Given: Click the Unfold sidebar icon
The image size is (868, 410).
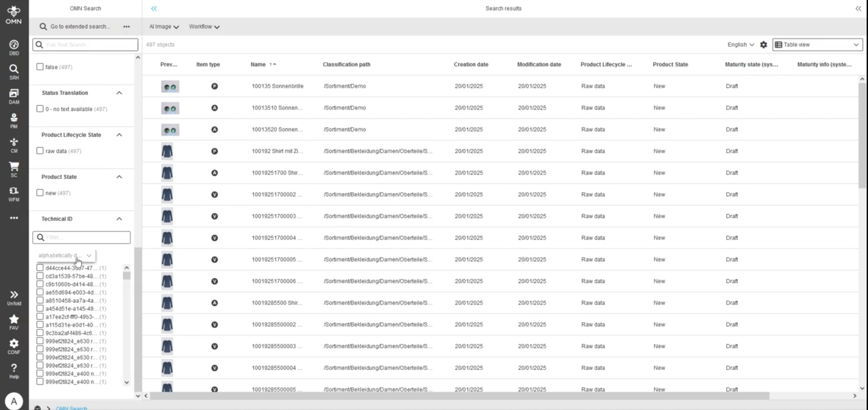Looking at the screenshot, I should pos(14,298).
